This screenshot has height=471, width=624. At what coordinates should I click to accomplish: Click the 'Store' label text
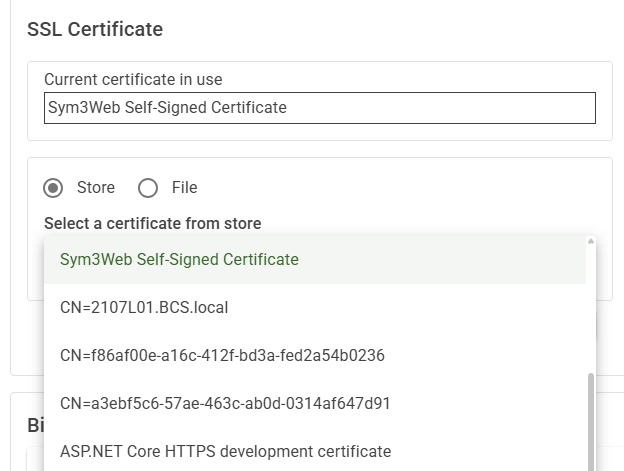point(96,188)
